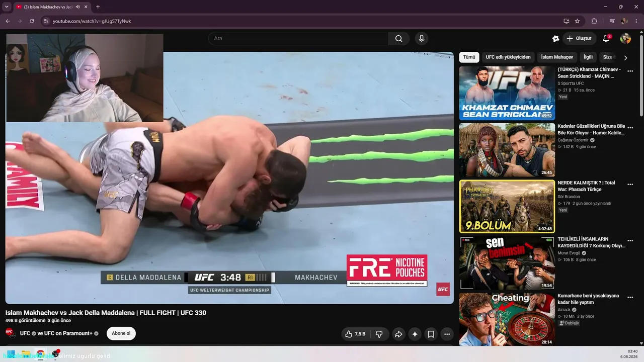Image resolution: width=644 pixels, height=362 pixels.
Task: Open the UFC channel avatar
Action: tap(10, 333)
